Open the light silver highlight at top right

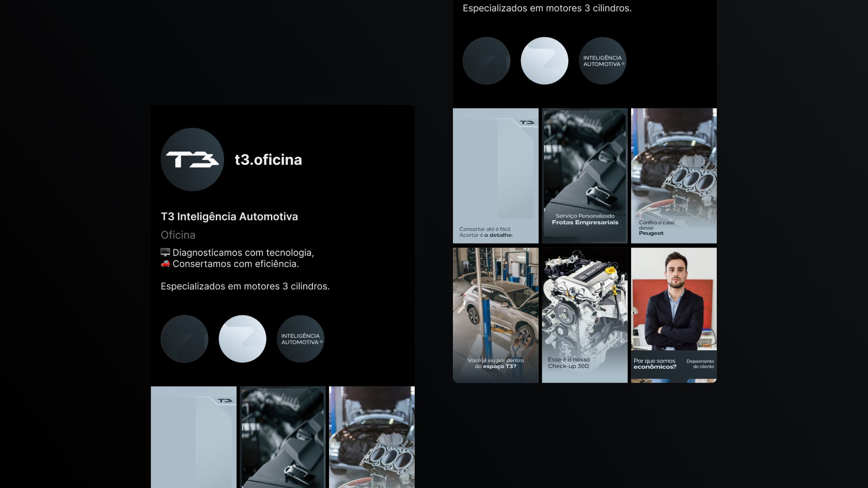pyautogui.click(x=545, y=61)
